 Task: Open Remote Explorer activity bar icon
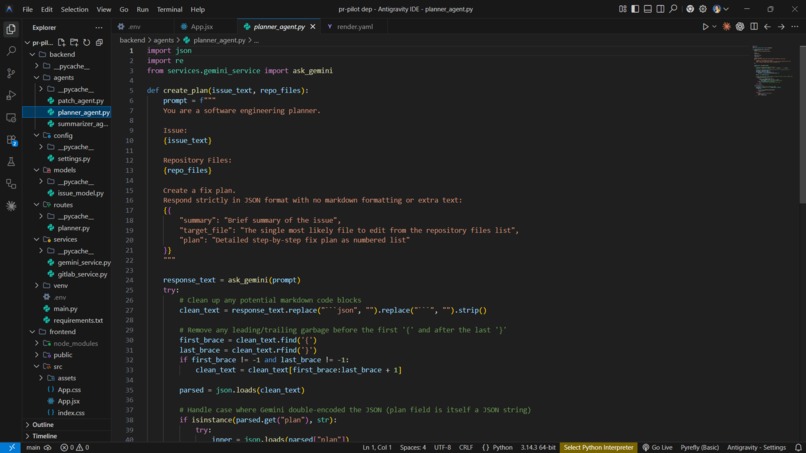coord(11,118)
